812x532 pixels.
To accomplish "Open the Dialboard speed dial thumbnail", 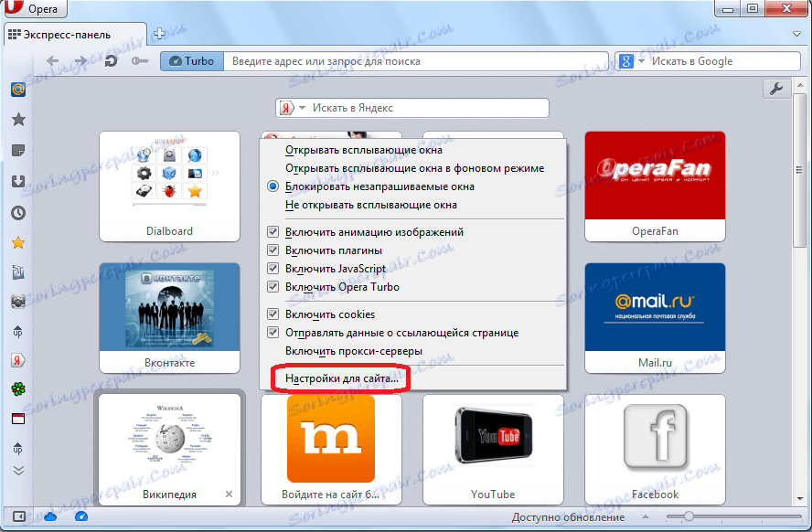I will point(169,186).
